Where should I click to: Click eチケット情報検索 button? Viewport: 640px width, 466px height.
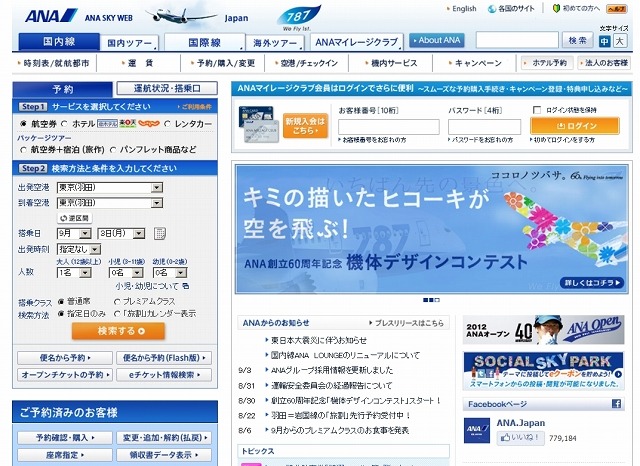click(164, 375)
